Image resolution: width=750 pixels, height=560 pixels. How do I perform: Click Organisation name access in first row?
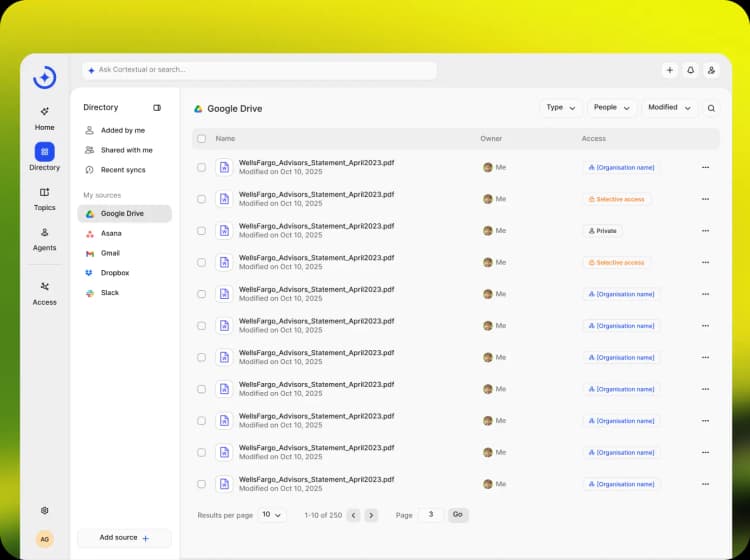(x=621, y=167)
